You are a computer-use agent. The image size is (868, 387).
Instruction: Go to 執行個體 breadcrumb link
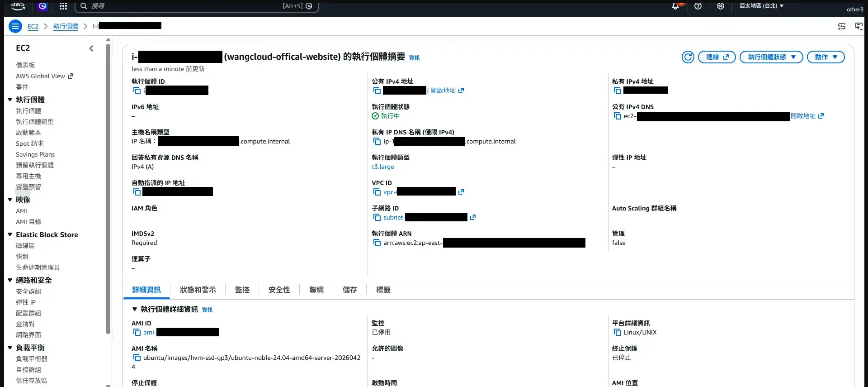point(66,26)
